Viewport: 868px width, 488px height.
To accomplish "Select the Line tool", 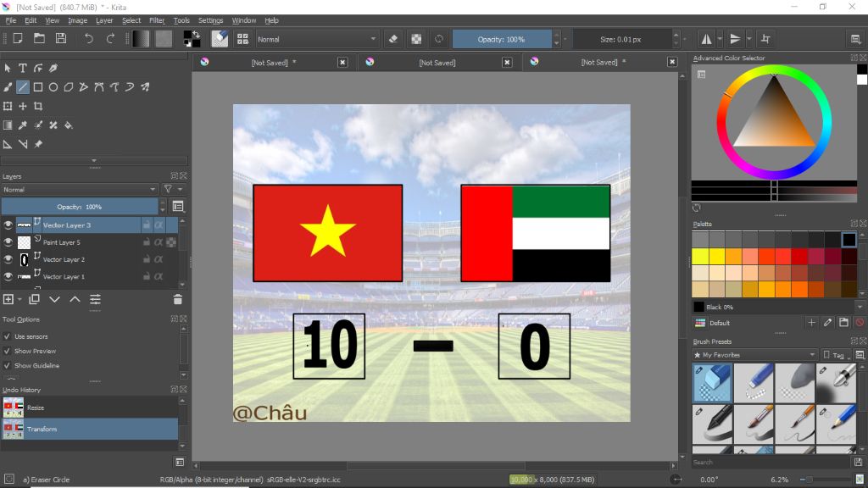I will pos(23,87).
